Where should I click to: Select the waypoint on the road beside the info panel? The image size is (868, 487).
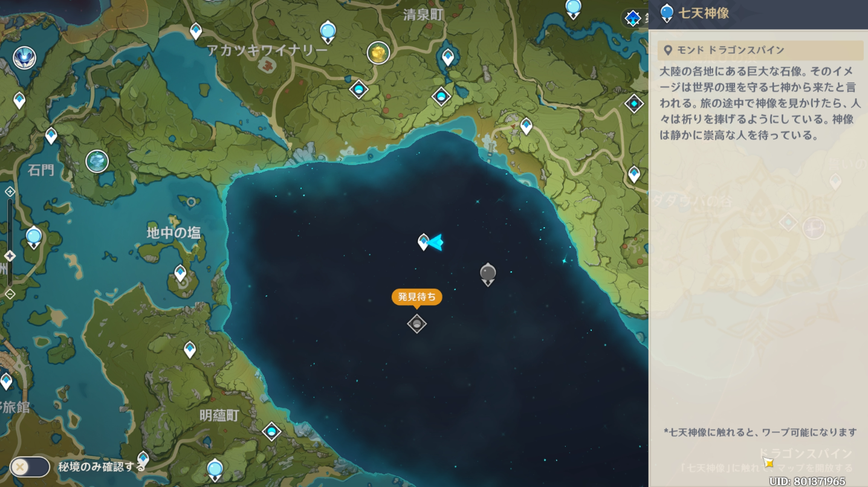click(634, 175)
